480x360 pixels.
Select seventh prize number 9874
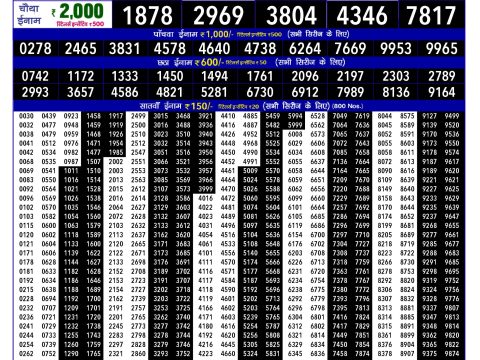452,353
